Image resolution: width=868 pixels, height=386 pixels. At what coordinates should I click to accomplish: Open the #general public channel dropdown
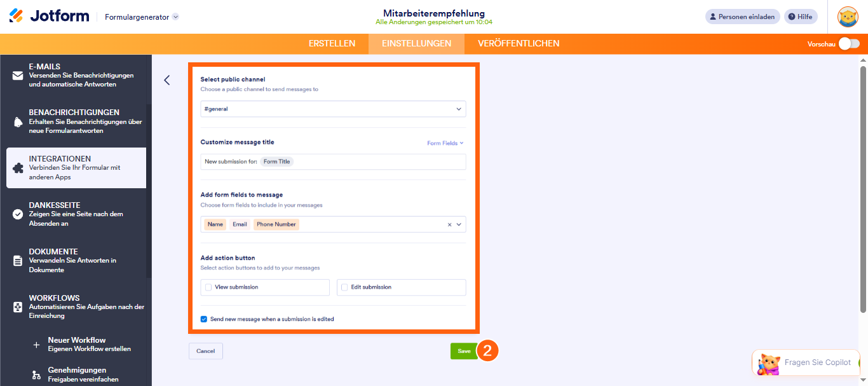(x=333, y=109)
